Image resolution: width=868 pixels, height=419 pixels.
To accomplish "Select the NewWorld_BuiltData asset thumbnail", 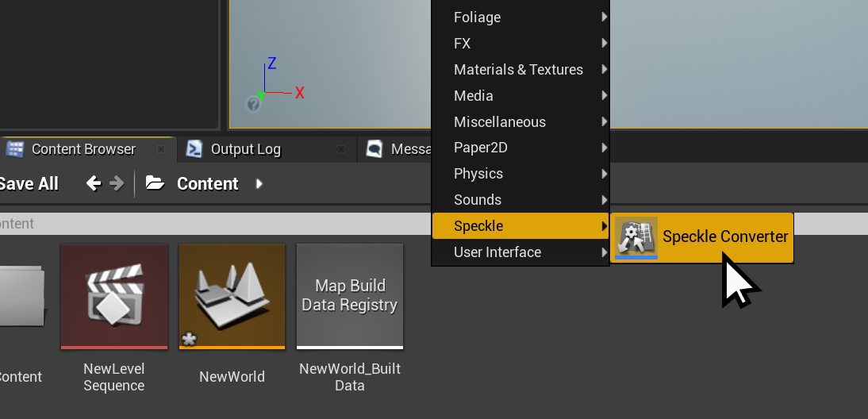I will pyautogui.click(x=350, y=296).
